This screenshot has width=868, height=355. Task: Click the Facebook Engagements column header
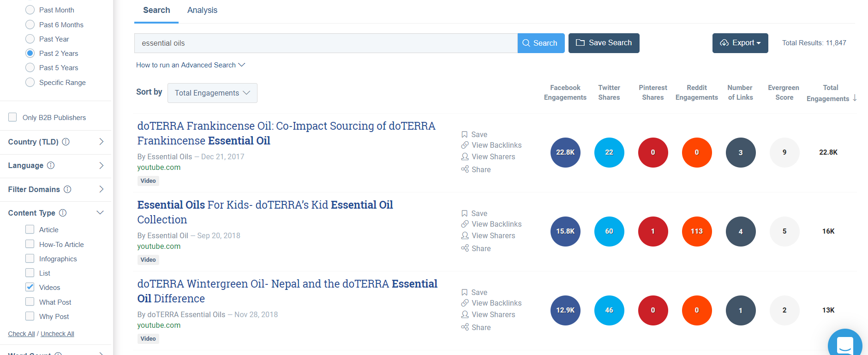click(x=565, y=92)
